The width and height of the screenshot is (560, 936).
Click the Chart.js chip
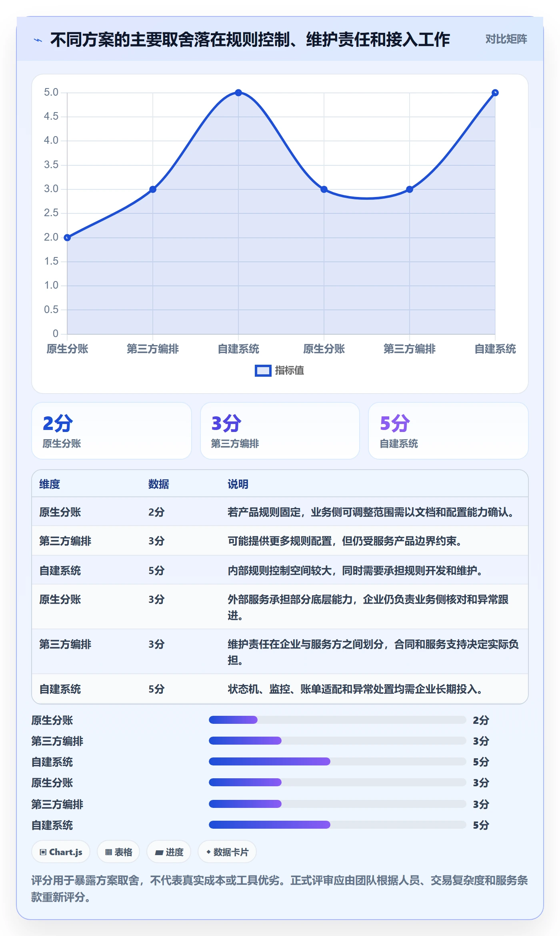[61, 852]
